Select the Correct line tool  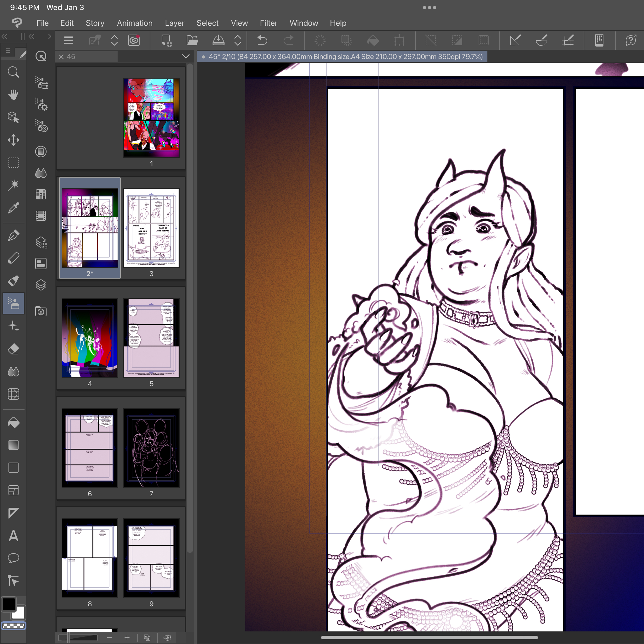[13, 581]
